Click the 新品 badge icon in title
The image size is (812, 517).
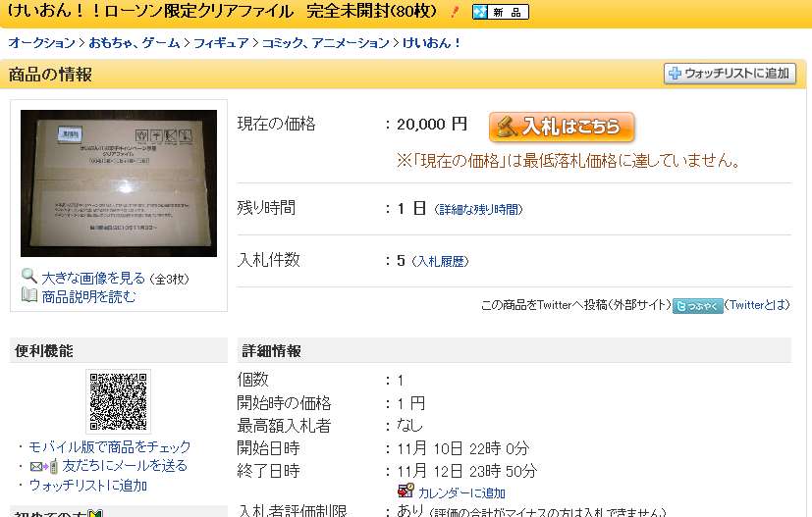point(500,12)
